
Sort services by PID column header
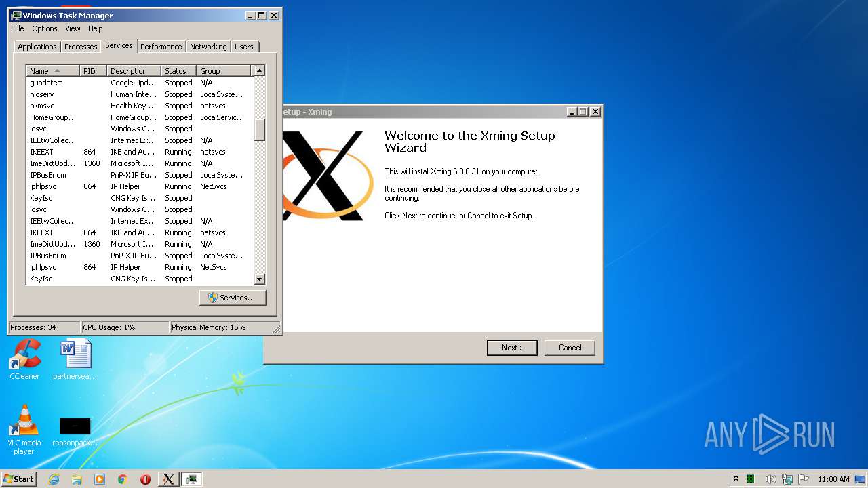click(94, 70)
